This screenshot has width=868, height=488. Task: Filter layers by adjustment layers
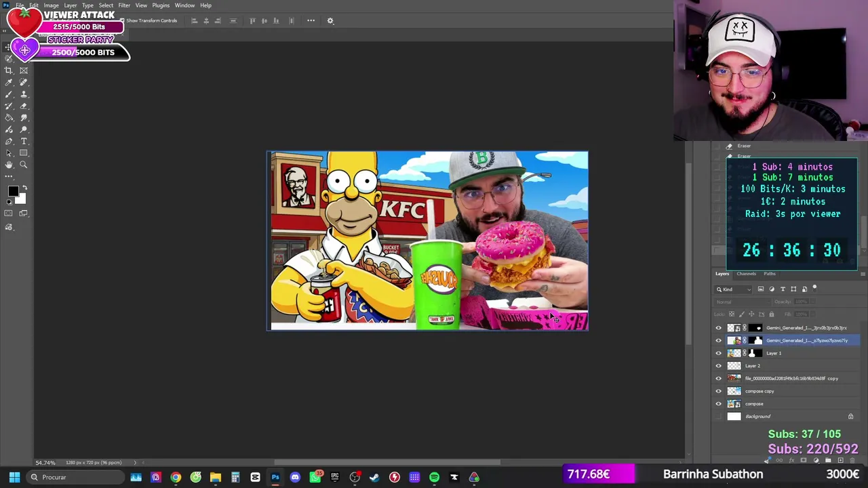point(772,289)
